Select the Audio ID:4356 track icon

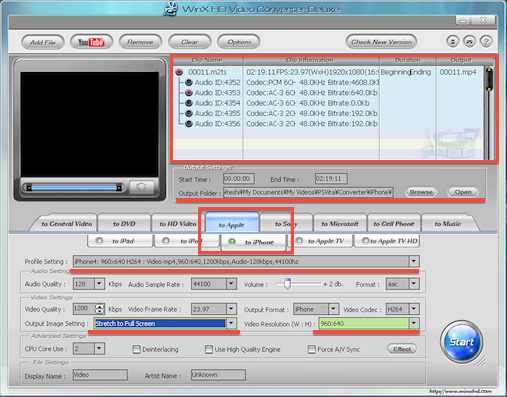coord(189,124)
